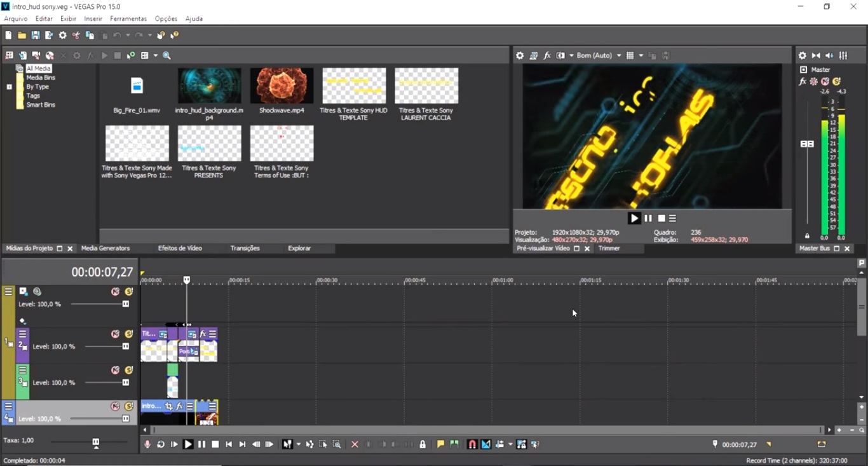868x466 pixels.
Task: Open the Ferramentas menu
Action: pos(128,19)
